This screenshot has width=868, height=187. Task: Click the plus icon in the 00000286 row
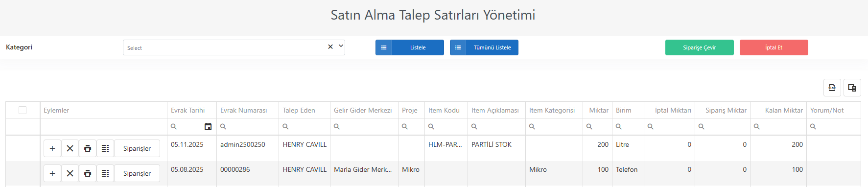(x=52, y=173)
